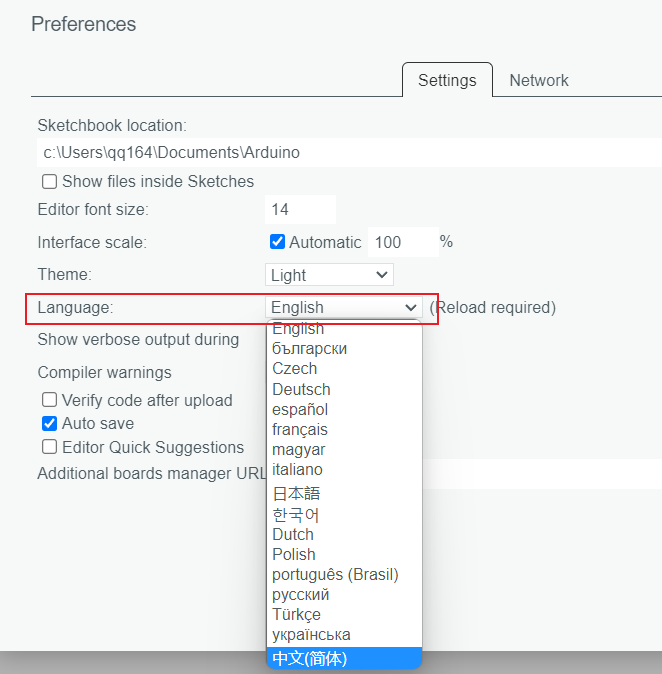The image size is (662, 674).
Task: Collapse the Language dropdown showing English
Action: pyautogui.click(x=344, y=307)
